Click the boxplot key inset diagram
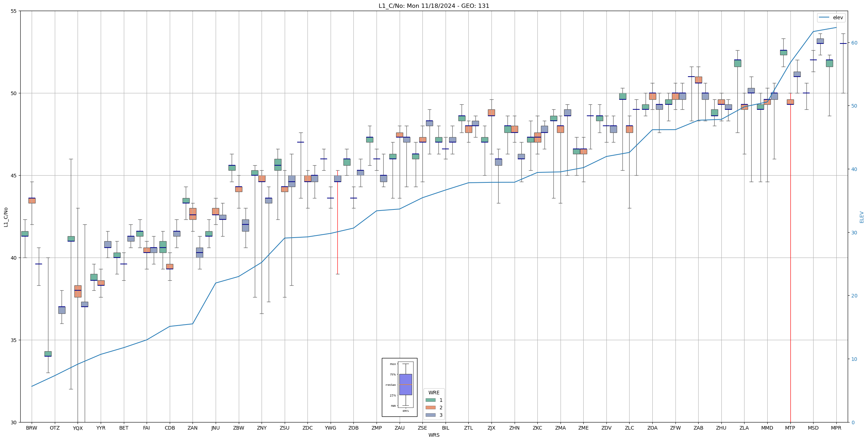The width and height of the screenshot is (868, 441). (399, 387)
